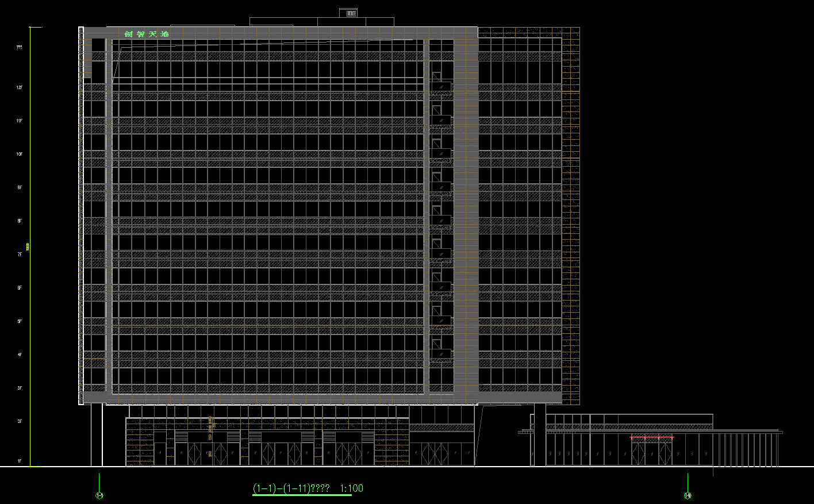814x504 pixels.
Task: Select the rooftop equipment box at top center
Action: [x=348, y=13]
